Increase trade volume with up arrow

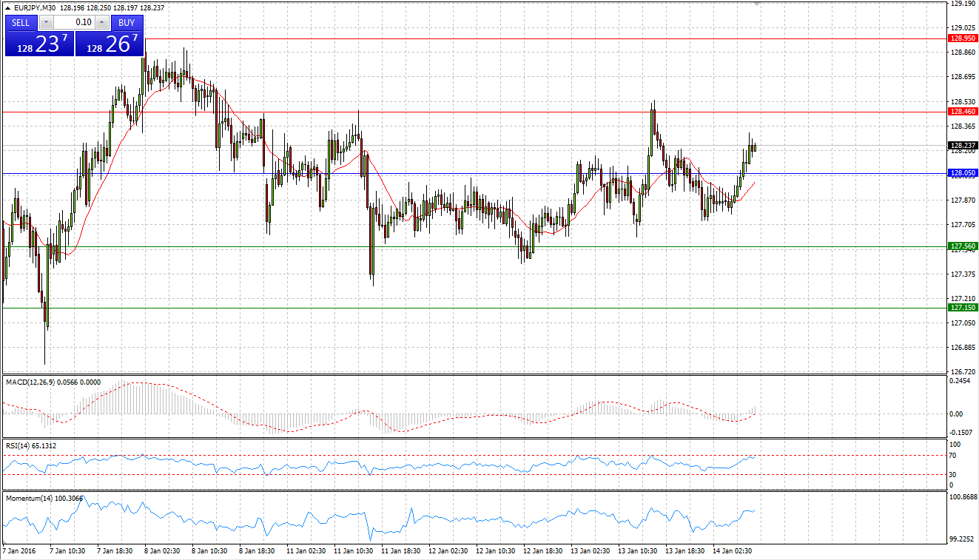point(101,22)
